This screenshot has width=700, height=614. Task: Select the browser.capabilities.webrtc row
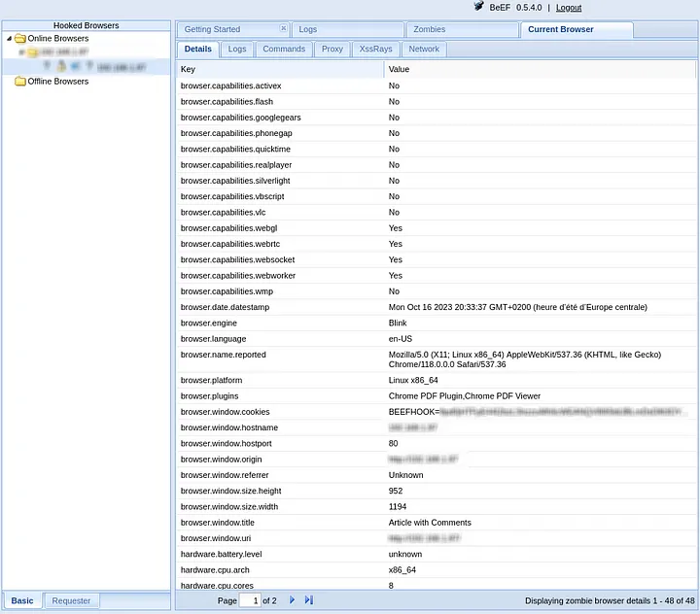pos(437,244)
